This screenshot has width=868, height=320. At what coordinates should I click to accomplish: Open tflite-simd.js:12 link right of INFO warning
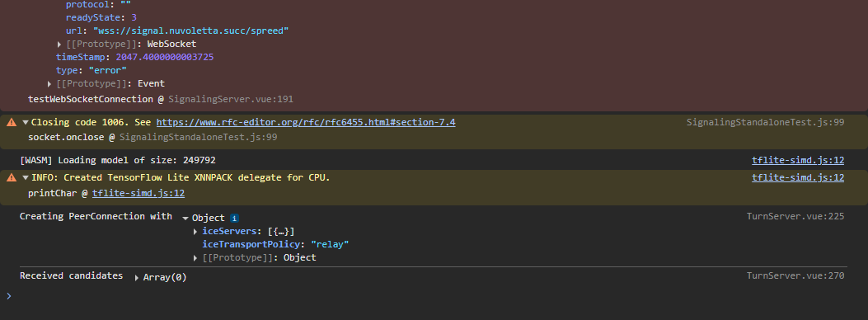798,177
